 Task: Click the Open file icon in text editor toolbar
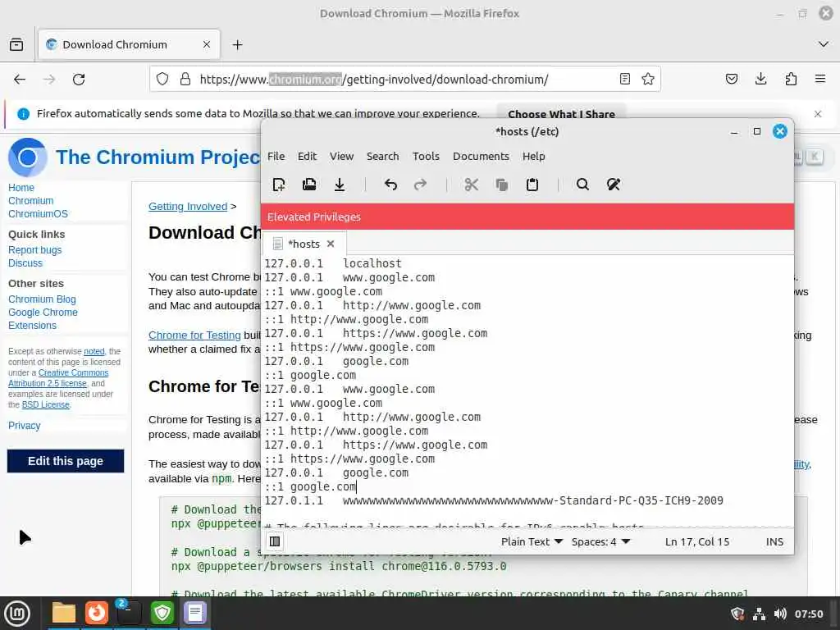pos(309,185)
